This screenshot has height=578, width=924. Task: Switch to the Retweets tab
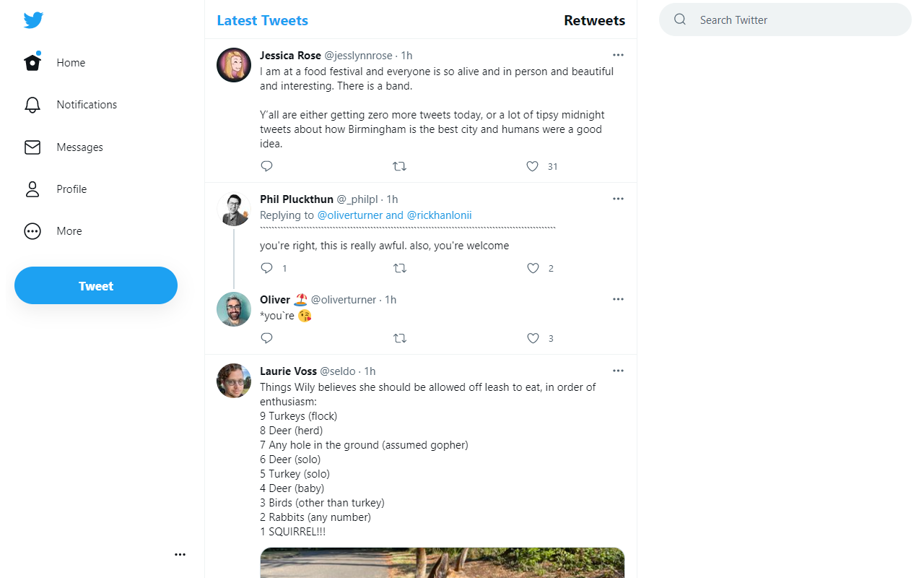(594, 20)
